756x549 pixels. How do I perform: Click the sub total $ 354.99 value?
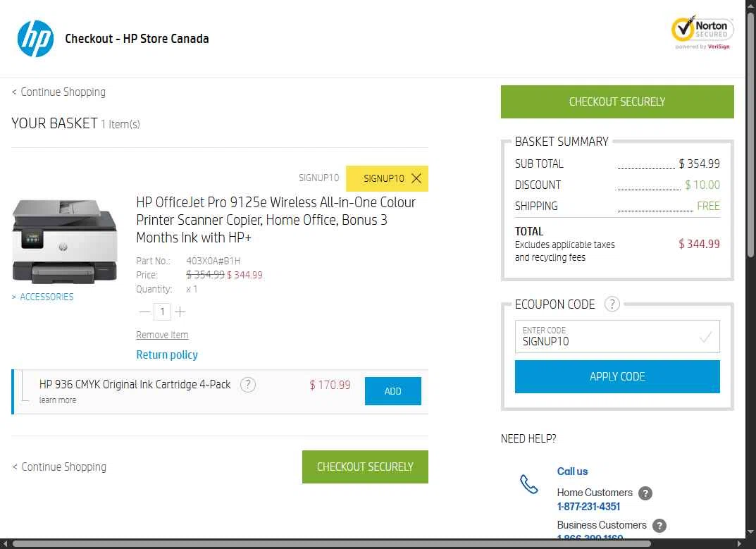(x=699, y=164)
